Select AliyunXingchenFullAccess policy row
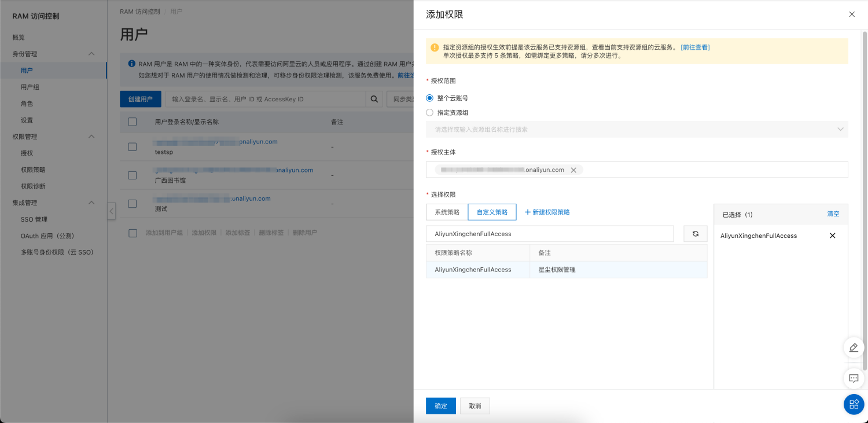The height and width of the screenshot is (423, 868). point(567,270)
